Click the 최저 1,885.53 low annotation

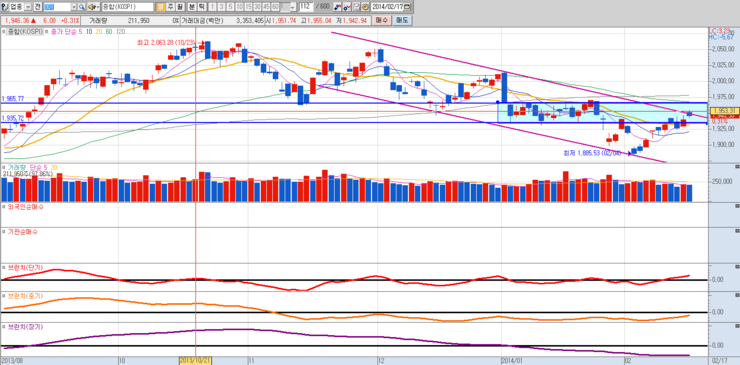point(592,153)
